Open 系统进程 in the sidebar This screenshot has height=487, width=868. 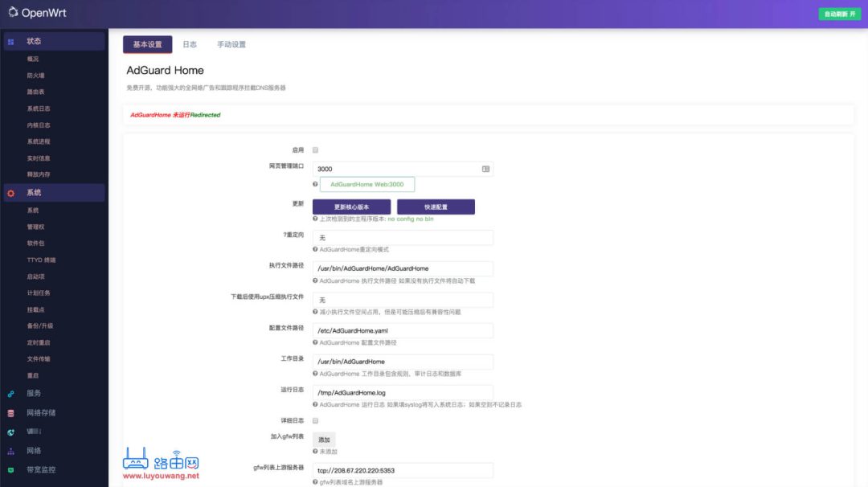[39, 141]
